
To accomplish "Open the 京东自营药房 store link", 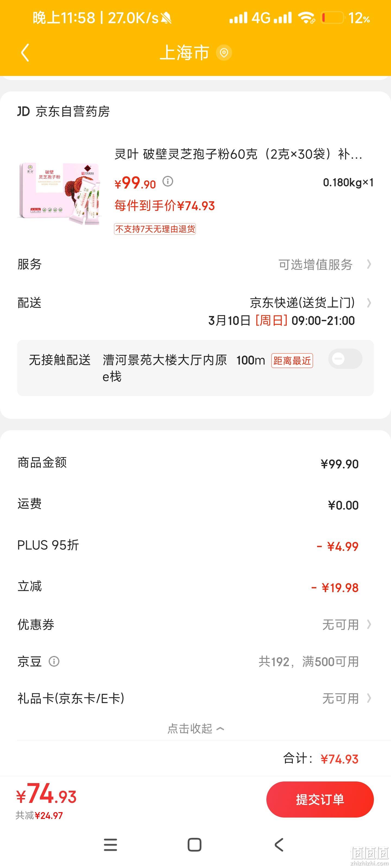I will tap(72, 111).
